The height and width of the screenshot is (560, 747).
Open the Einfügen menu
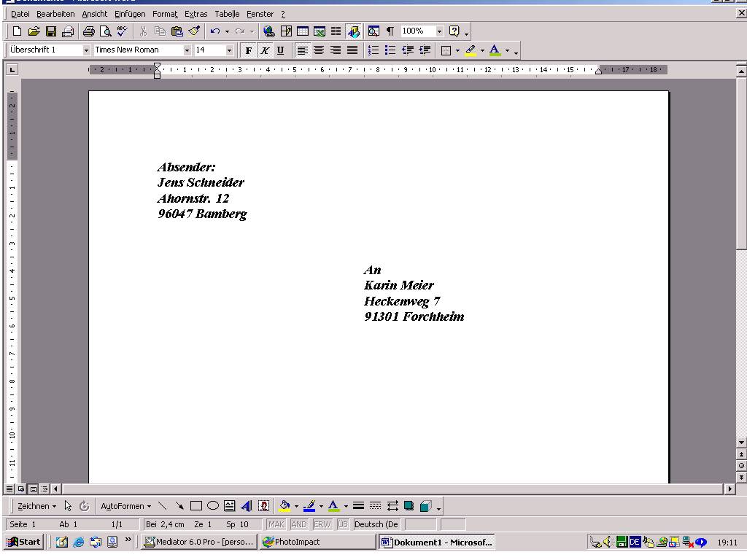pos(130,15)
